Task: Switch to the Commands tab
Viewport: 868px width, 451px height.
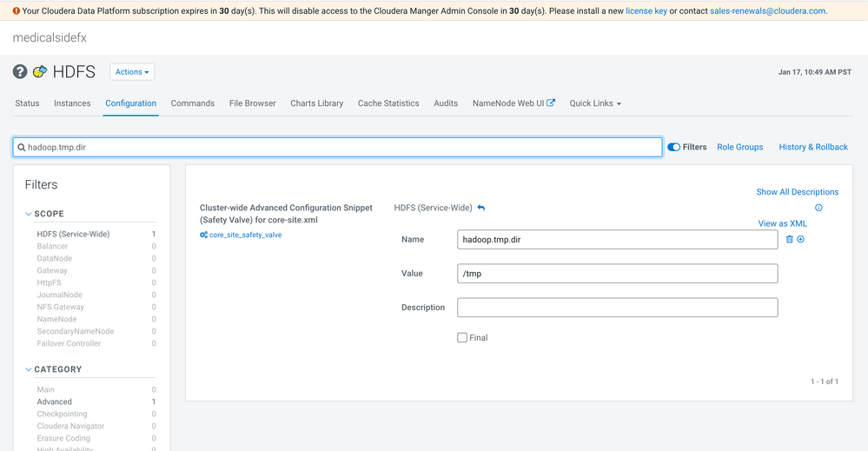Action: pos(193,103)
